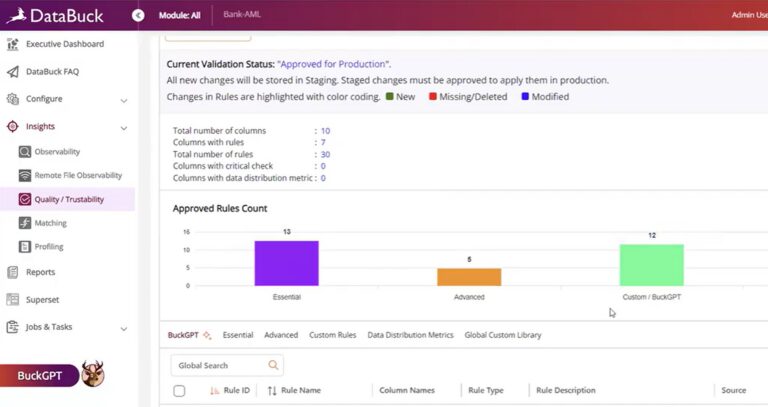Viewport: 768px width, 407px height.
Task: Click the total number of rules value 30
Action: point(325,154)
